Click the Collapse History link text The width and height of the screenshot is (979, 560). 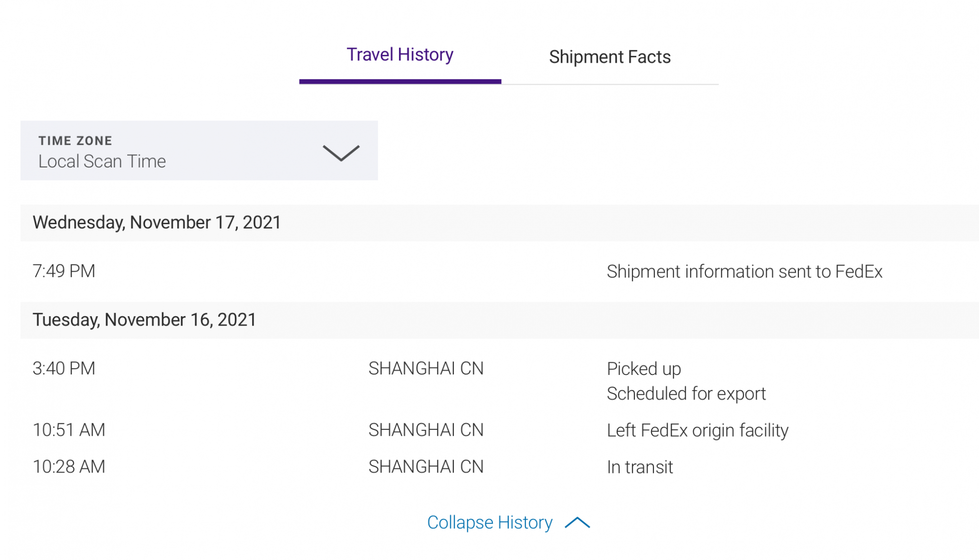(489, 523)
